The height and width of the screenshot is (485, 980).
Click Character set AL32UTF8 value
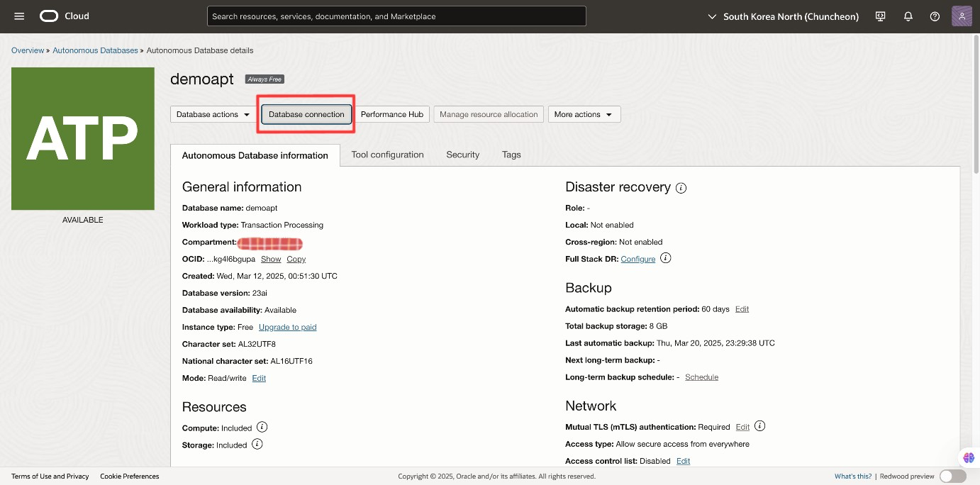coord(257,344)
